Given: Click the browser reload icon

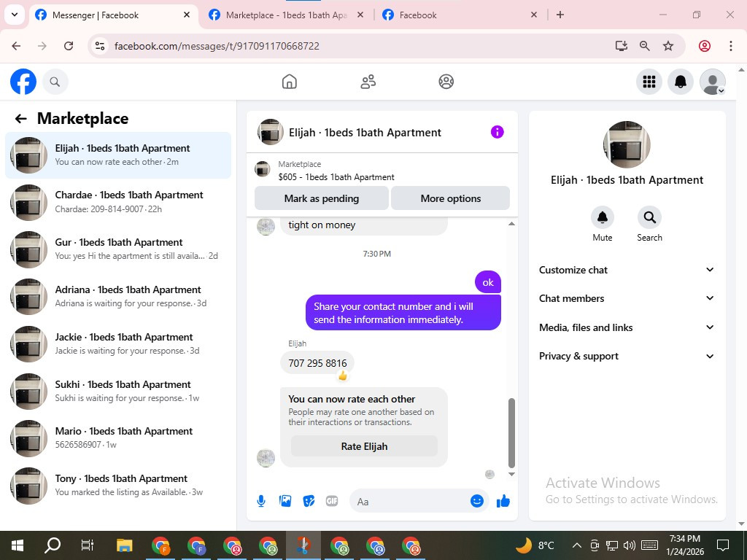Looking at the screenshot, I should pyautogui.click(x=69, y=46).
